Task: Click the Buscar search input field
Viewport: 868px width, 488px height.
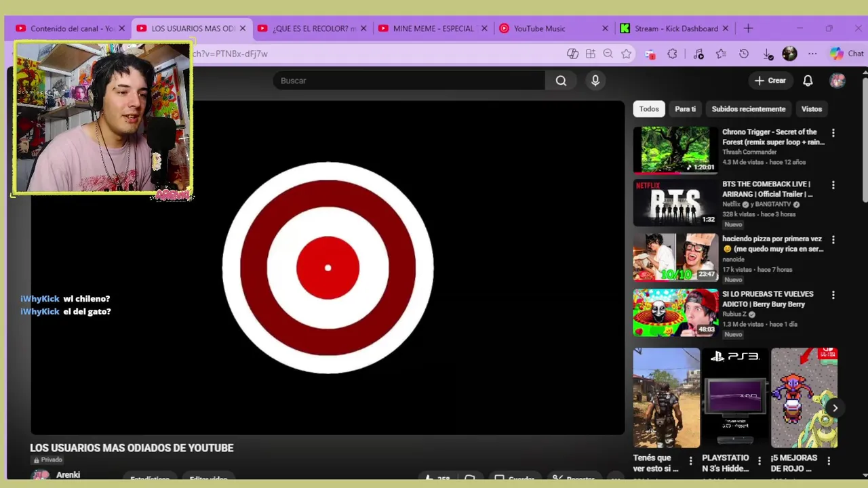Action: [x=409, y=81]
